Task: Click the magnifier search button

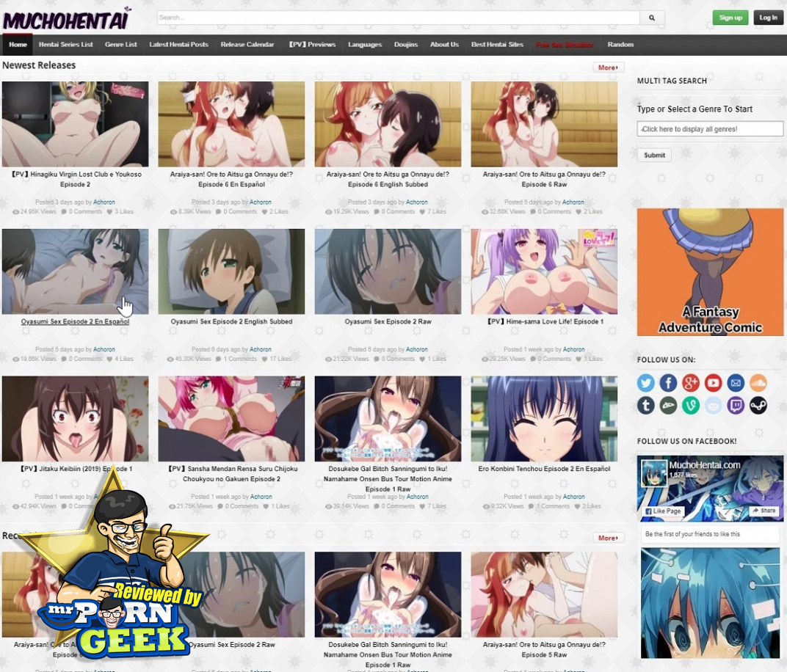Action: pyautogui.click(x=651, y=18)
